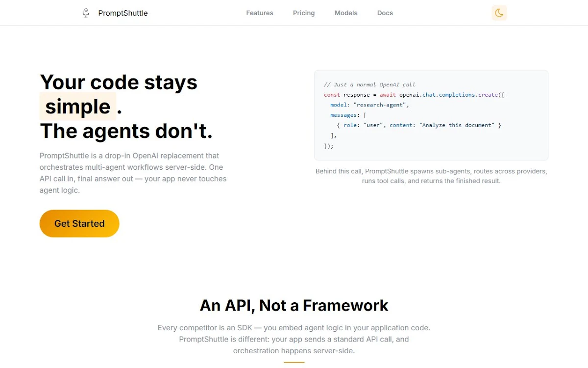Click the PromptShuttle brand name link

tap(123, 13)
